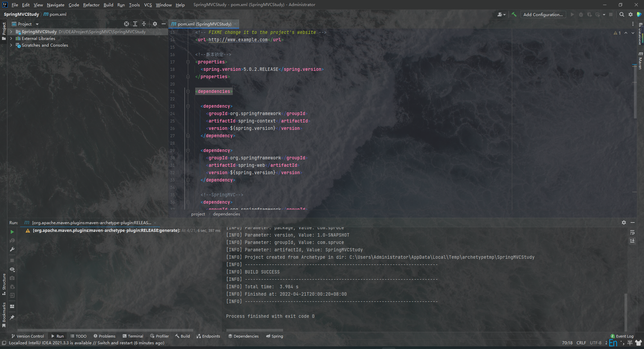
Task: Open the Spring tool tab
Action: [x=274, y=336]
